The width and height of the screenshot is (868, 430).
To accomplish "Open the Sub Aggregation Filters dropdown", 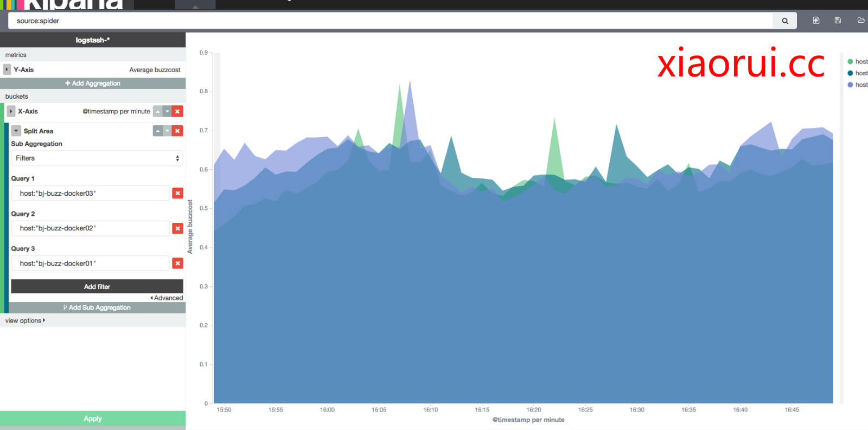I will pos(97,158).
